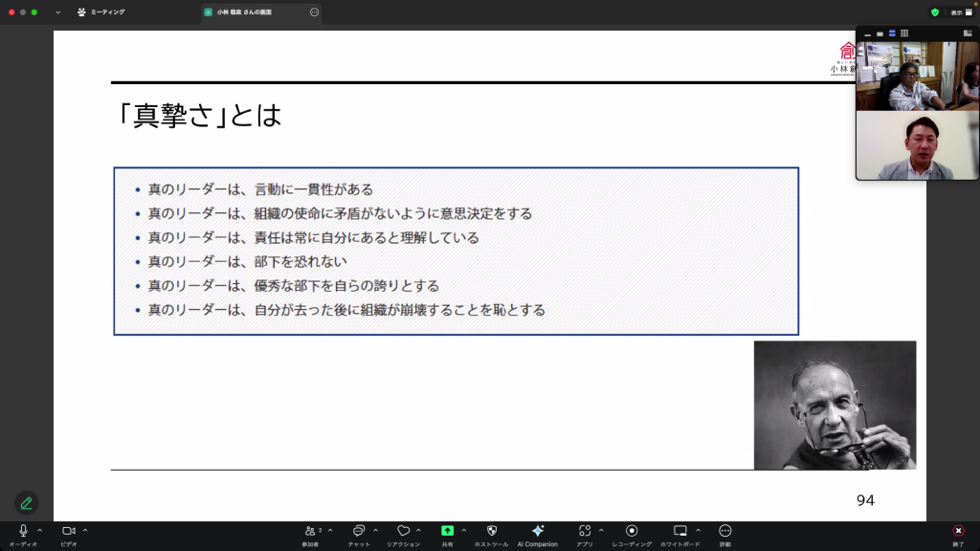Expand the arrow next to ビデオ

tap(85, 530)
